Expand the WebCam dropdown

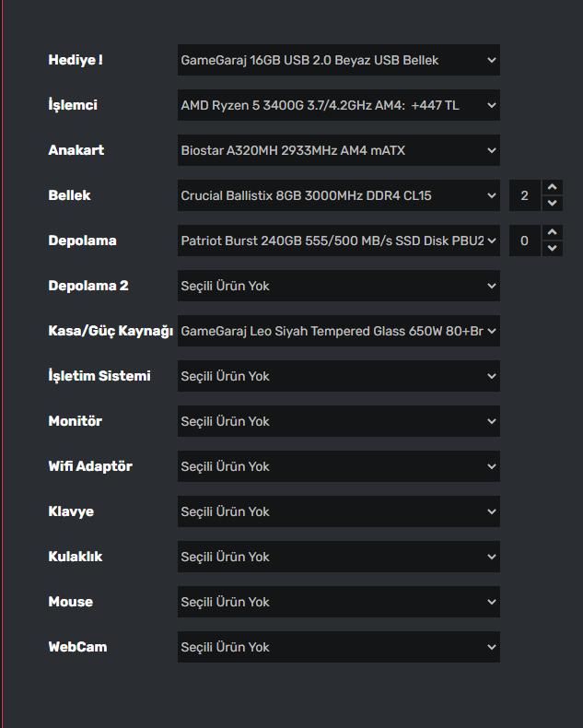pos(338,647)
